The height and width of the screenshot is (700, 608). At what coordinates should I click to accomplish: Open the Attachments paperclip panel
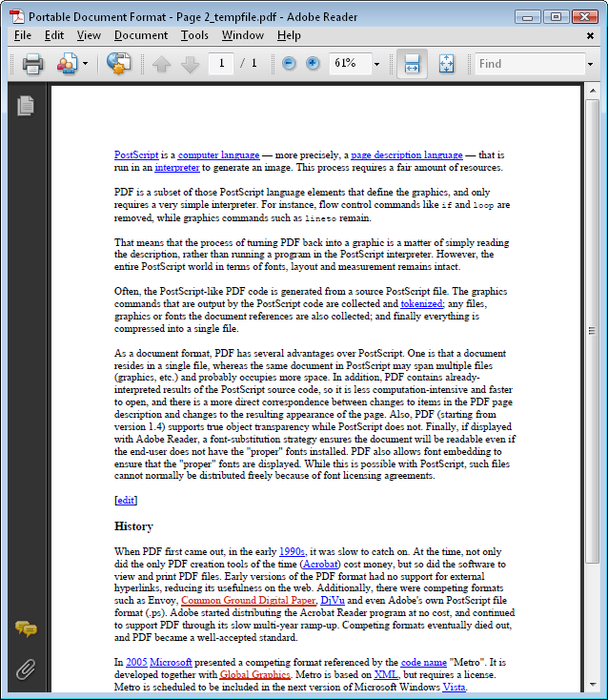[x=26, y=669]
